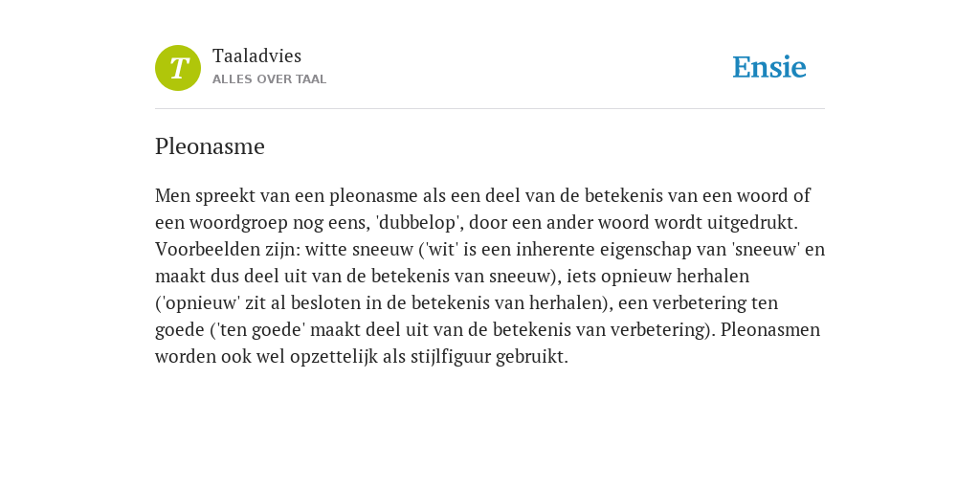The width and height of the screenshot is (980, 490).
Task: Click the green T avatar icon
Action: [178, 68]
